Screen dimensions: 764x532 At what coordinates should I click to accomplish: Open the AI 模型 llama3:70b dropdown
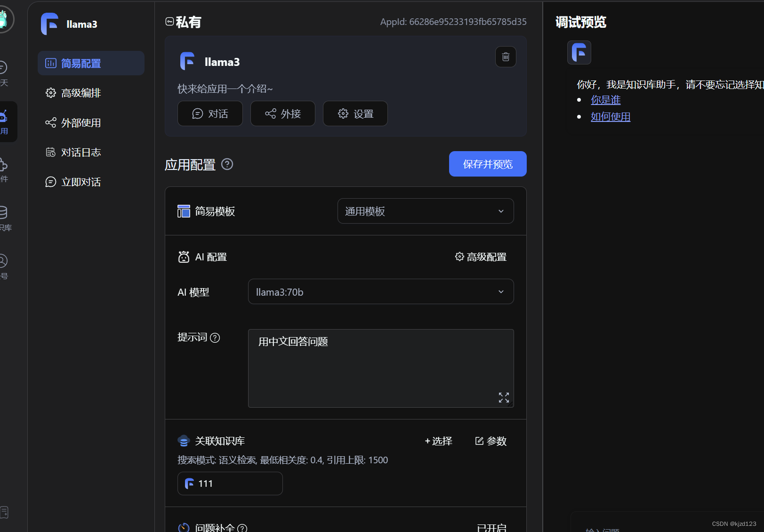click(381, 291)
